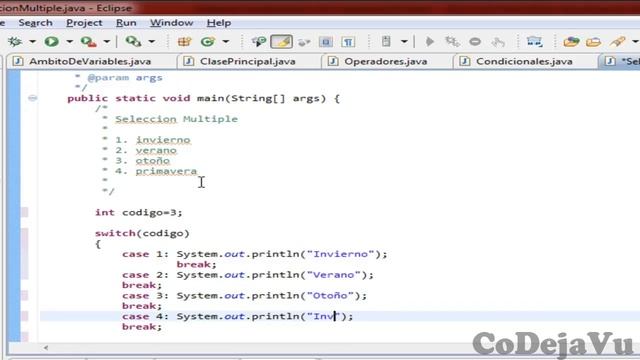The width and height of the screenshot is (640, 360).
Task: Open the New Java Class dropdown arrow
Action: pyautogui.click(x=225, y=42)
